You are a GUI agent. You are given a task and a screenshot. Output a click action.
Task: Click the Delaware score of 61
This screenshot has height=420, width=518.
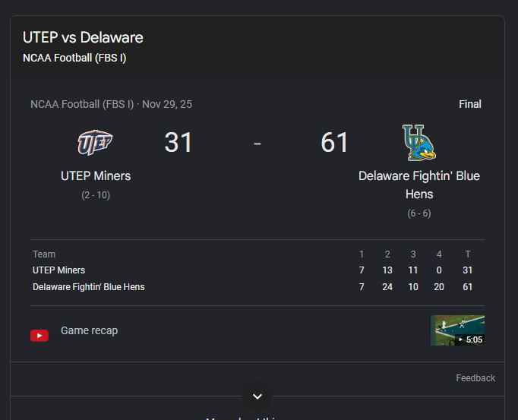(x=334, y=143)
